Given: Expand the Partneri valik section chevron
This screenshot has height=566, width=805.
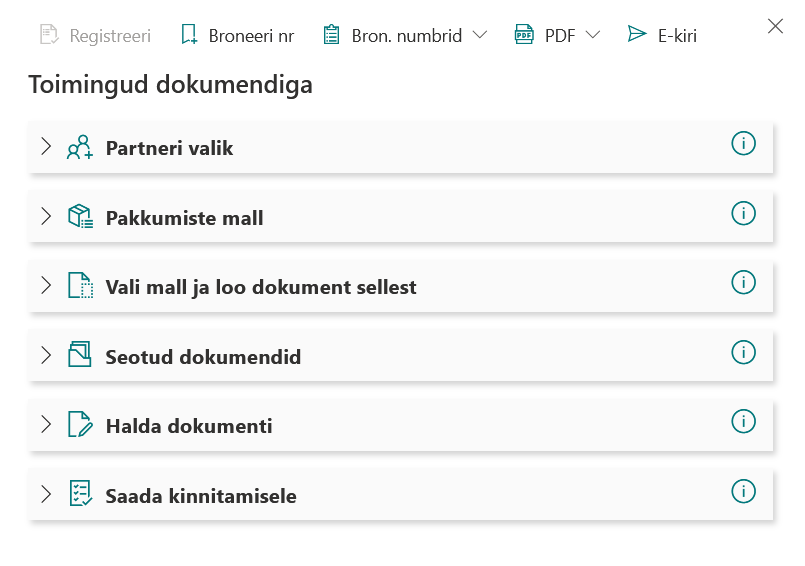Looking at the screenshot, I should pyautogui.click(x=45, y=147).
